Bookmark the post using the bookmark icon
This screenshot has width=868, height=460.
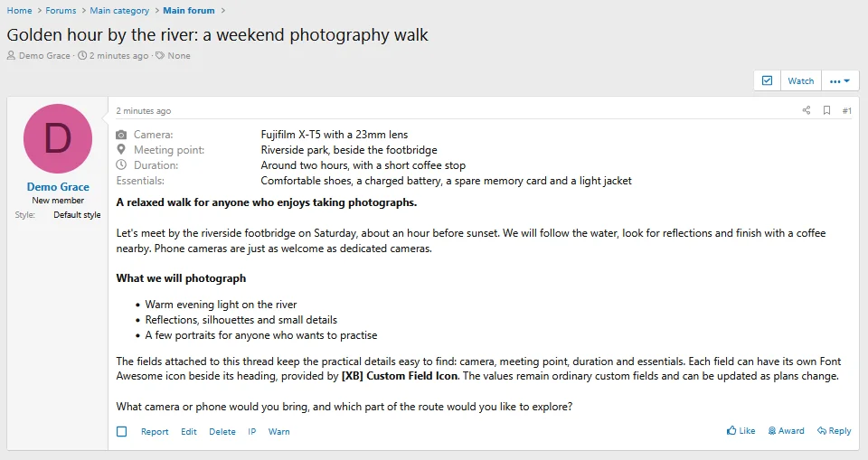coord(826,110)
